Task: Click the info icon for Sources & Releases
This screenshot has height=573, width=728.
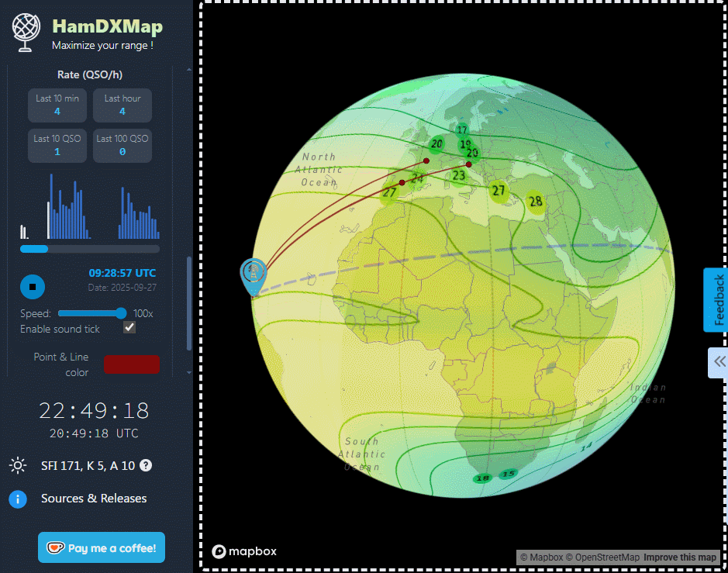Action: pos(17,499)
